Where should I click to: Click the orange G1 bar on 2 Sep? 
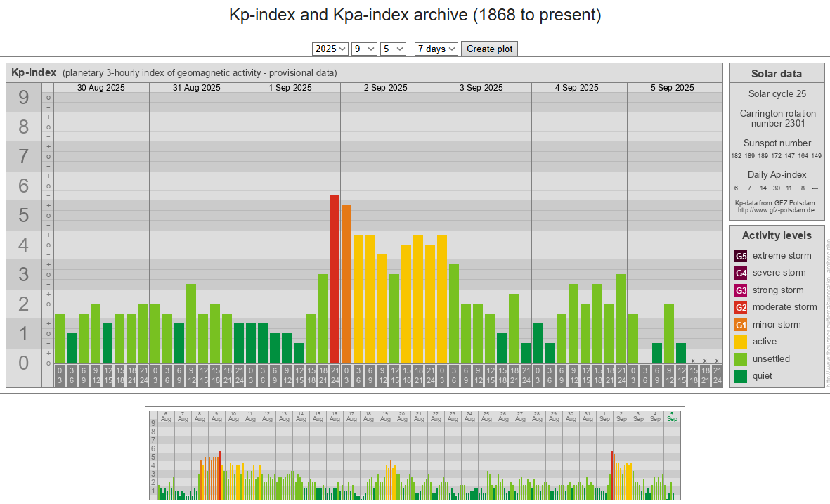click(x=346, y=284)
